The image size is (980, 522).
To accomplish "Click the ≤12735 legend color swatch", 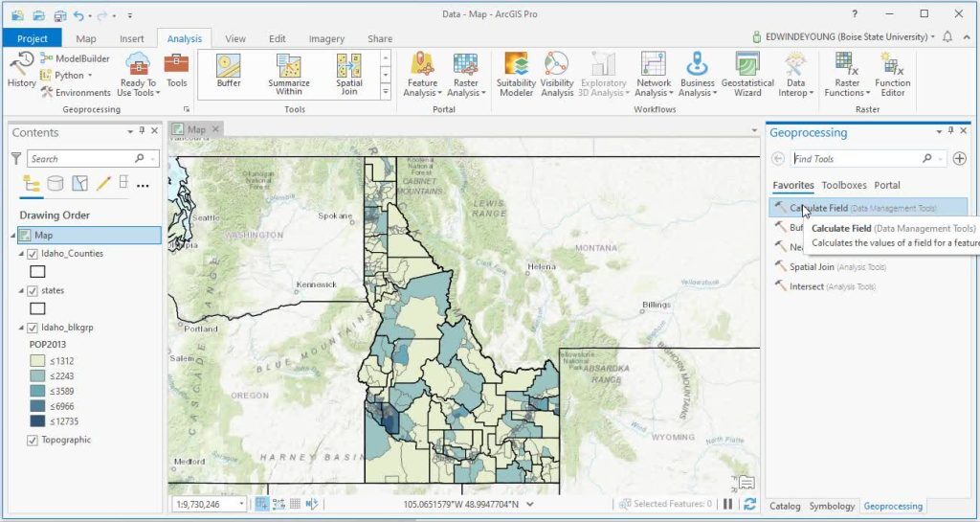I will 37,420.
